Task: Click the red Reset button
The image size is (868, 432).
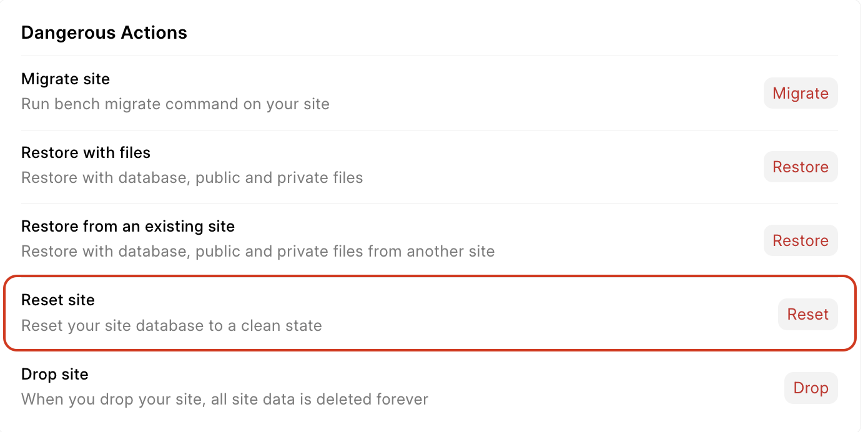Action: coord(807,314)
